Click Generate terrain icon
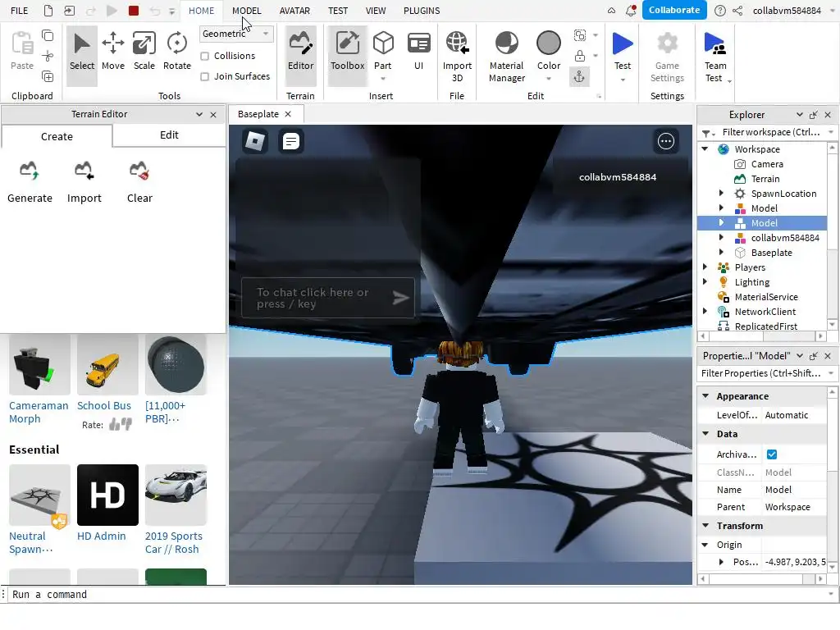This screenshot has width=840, height=630. coord(30,171)
